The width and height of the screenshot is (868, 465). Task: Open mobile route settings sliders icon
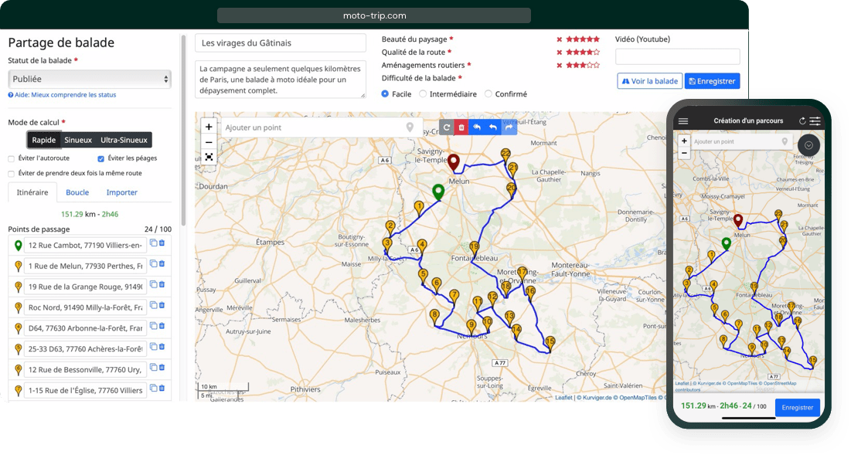tap(815, 121)
